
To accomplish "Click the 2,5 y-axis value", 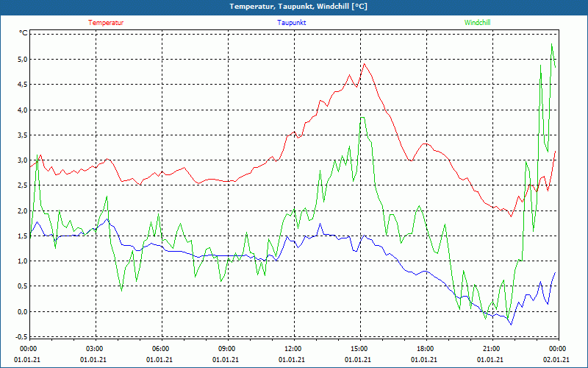I will tap(23, 185).
